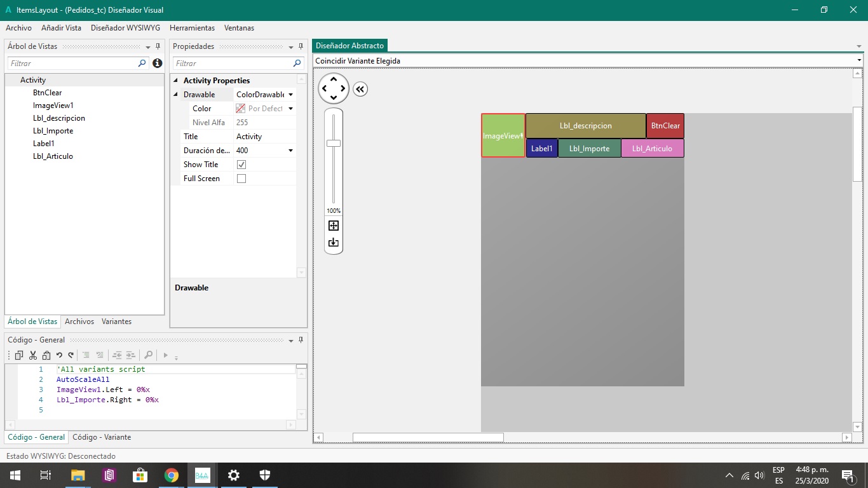This screenshot has width=868, height=488.
Task: Select BtnClear in the views tree
Action: [x=48, y=93]
